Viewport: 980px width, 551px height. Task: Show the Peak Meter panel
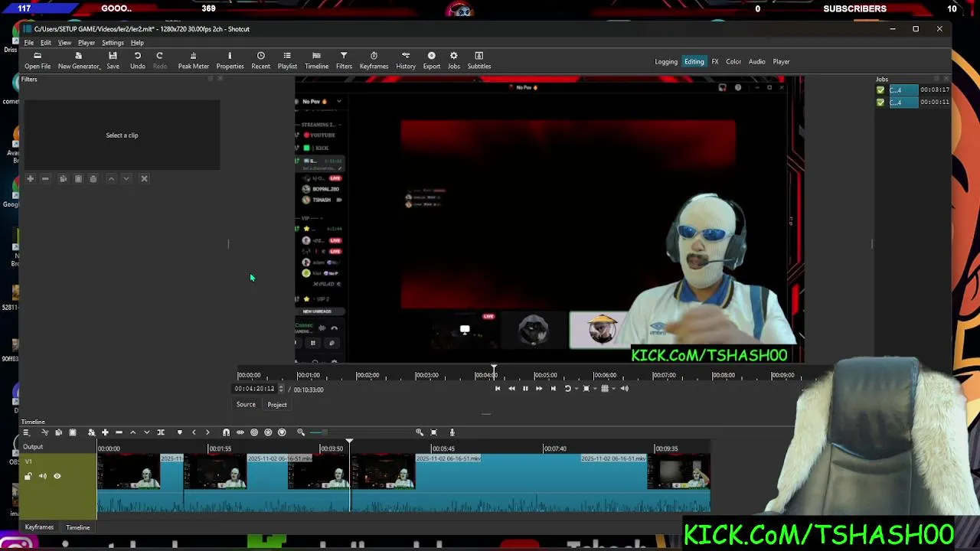click(x=193, y=60)
